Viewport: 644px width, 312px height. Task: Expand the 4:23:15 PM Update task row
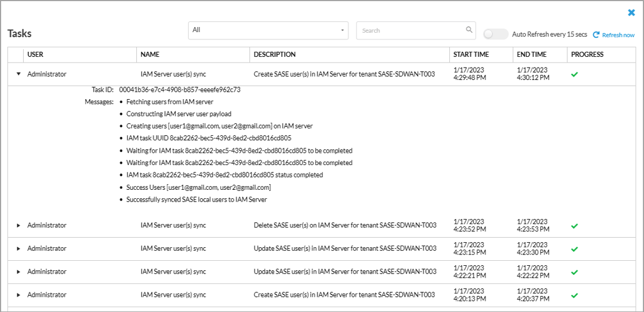[x=18, y=248]
